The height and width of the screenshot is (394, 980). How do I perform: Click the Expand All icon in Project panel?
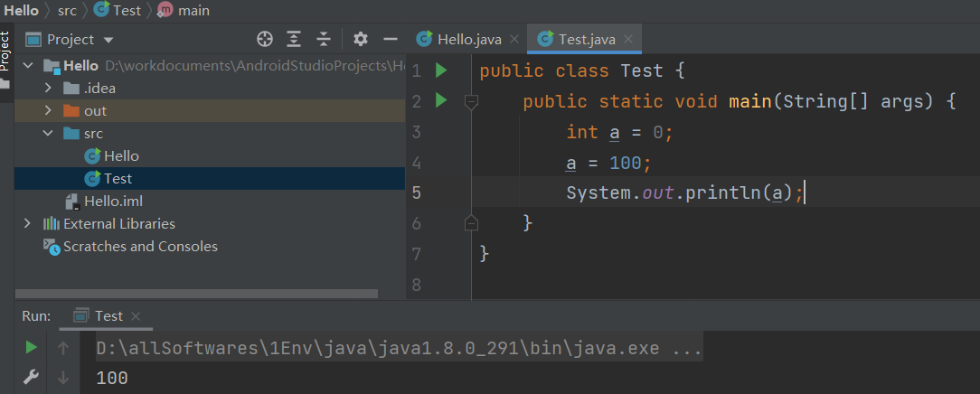[294, 40]
